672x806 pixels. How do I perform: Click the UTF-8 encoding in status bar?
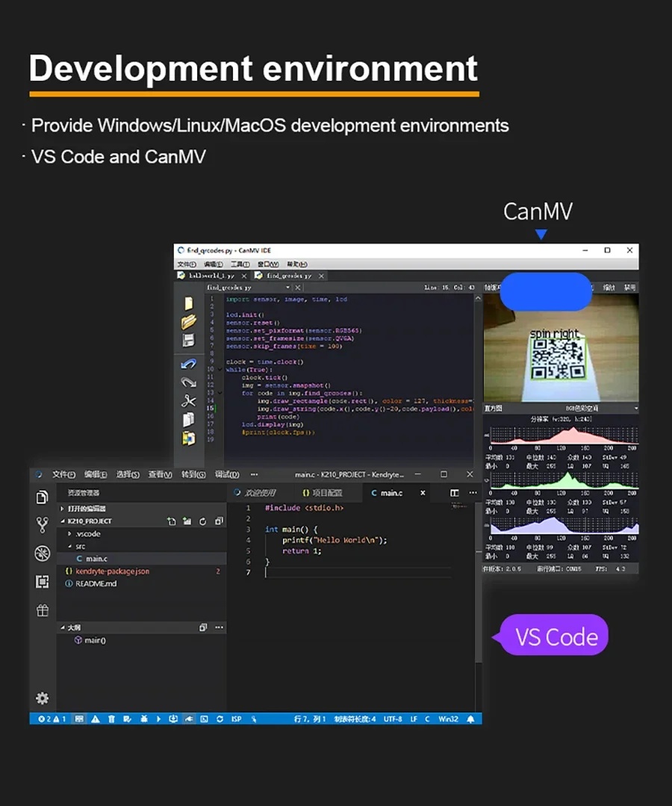click(393, 719)
